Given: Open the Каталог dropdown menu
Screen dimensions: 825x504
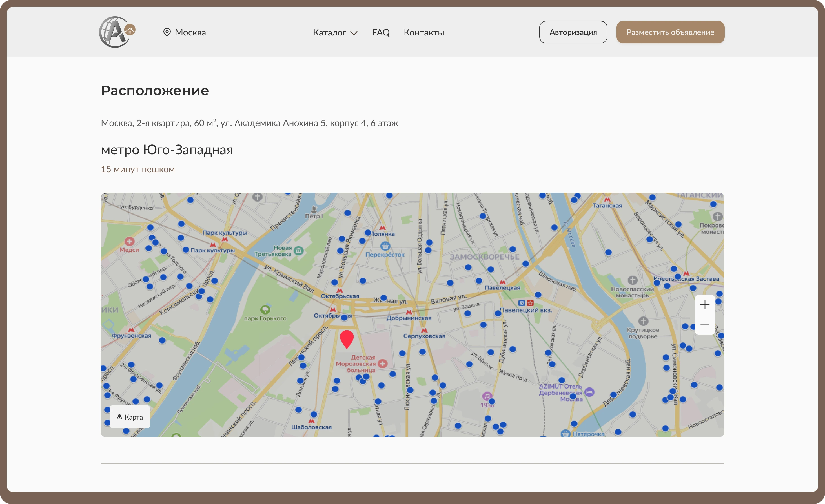Looking at the screenshot, I should click(x=335, y=32).
